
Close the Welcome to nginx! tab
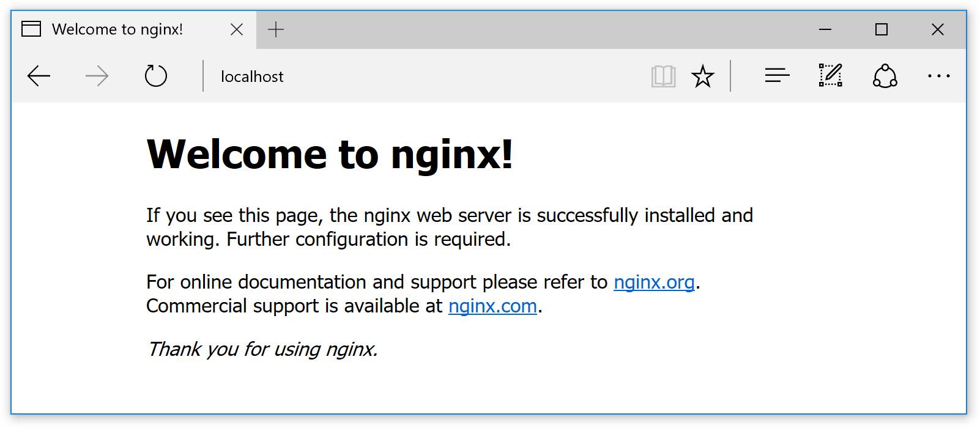[x=237, y=29]
